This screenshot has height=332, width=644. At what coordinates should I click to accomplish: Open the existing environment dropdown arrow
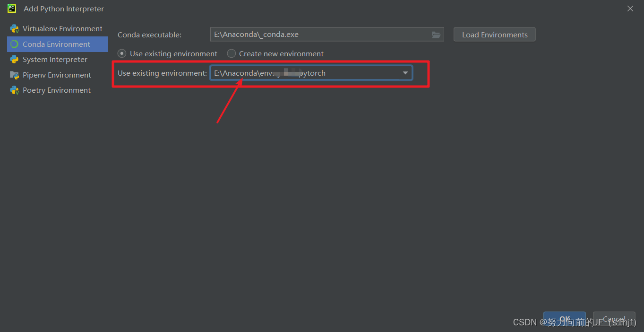[405, 73]
